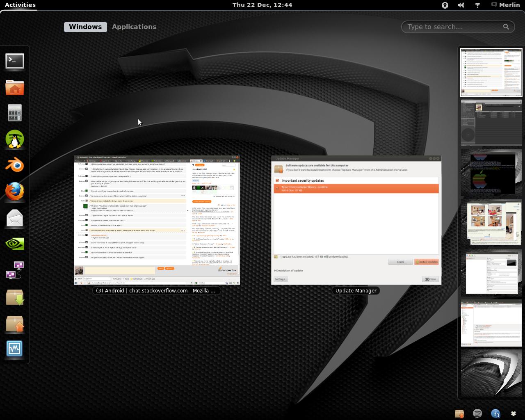The height and width of the screenshot is (420, 525).
Task: Click Close button in Update Manager
Action: click(431, 279)
